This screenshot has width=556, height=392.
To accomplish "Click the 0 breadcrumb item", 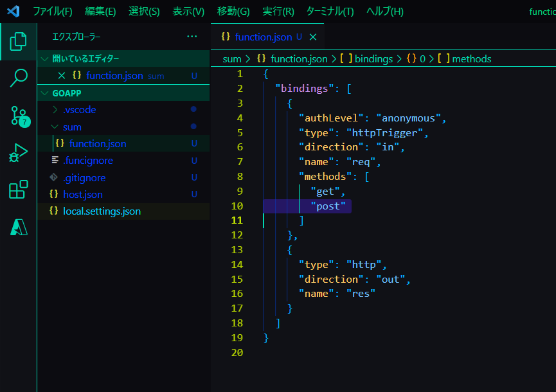I will (x=423, y=59).
